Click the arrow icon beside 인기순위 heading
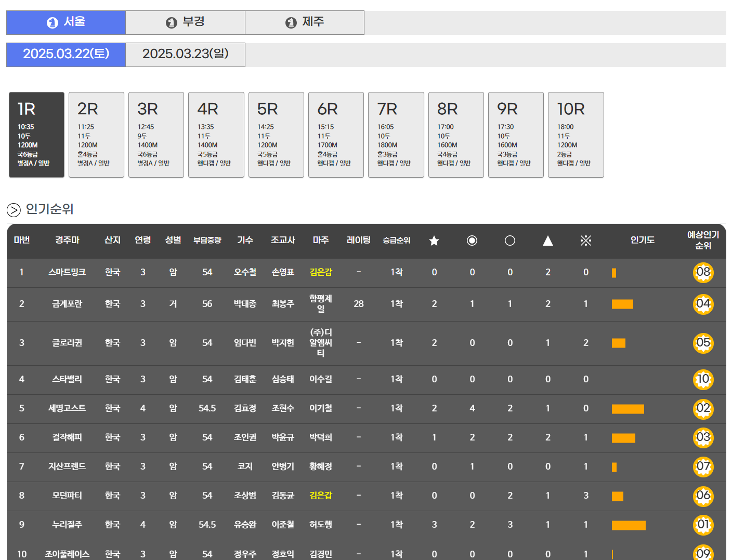This screenshot has height=560, width=732. (x=14, y=210)
